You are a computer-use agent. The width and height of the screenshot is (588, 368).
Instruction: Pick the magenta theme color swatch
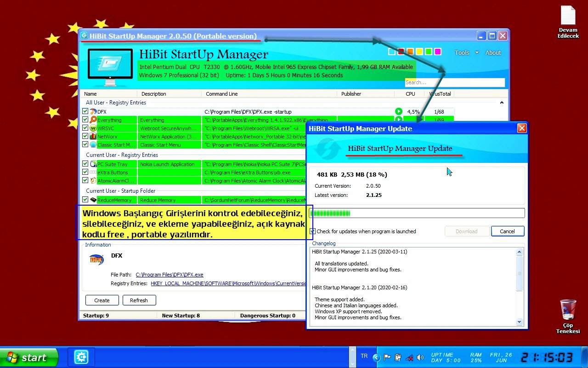(438, 52)
